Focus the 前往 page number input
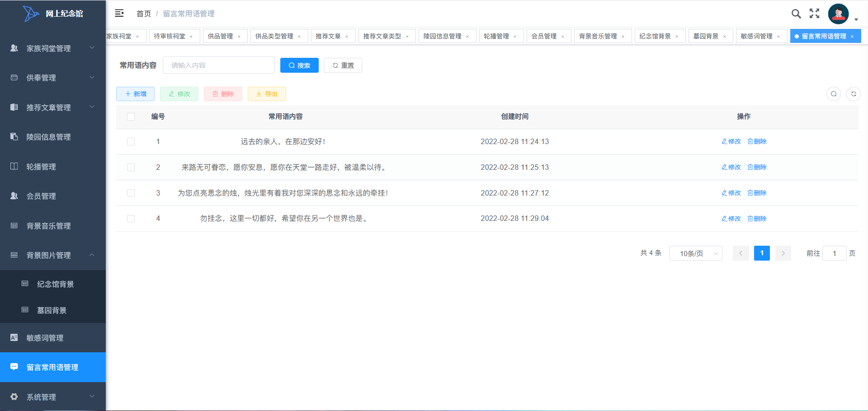This screenshot has height=411, width=868. point(834,253)
